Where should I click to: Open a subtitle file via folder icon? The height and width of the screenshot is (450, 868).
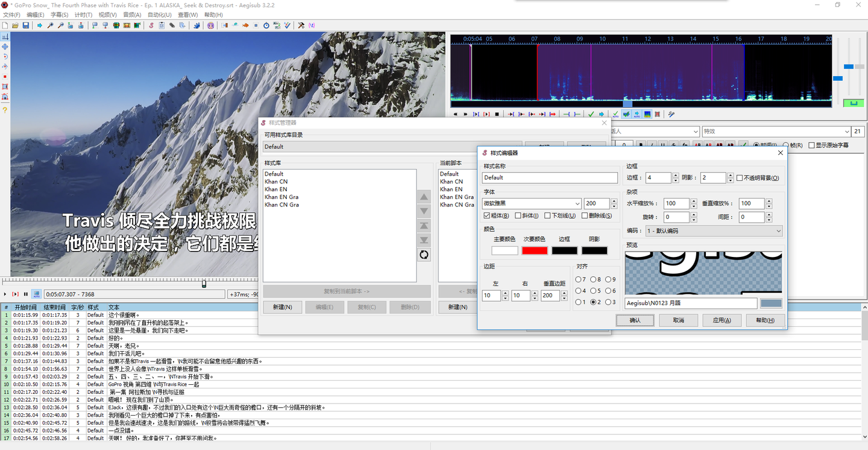tap(16, 25)
